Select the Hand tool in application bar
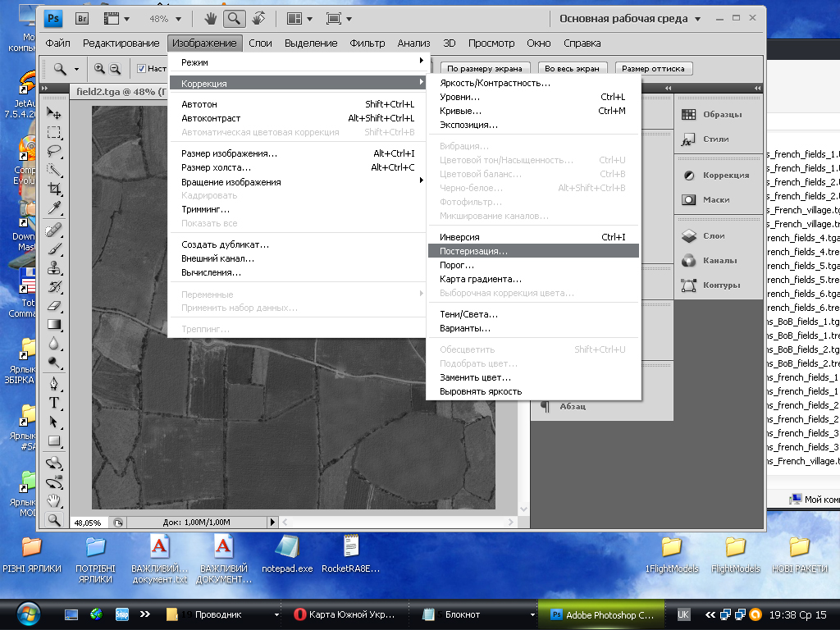This screenshot has width=840, height=630. (210, 18)
